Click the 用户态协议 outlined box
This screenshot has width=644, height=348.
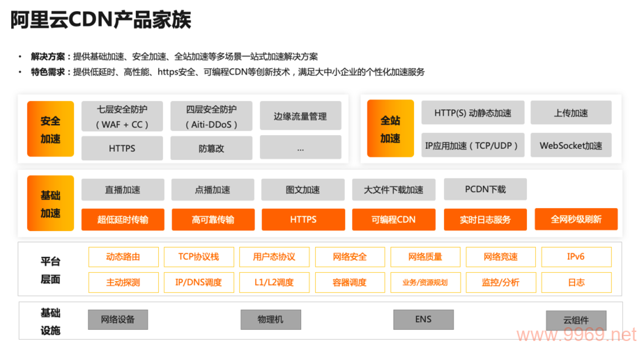point(274,257)
